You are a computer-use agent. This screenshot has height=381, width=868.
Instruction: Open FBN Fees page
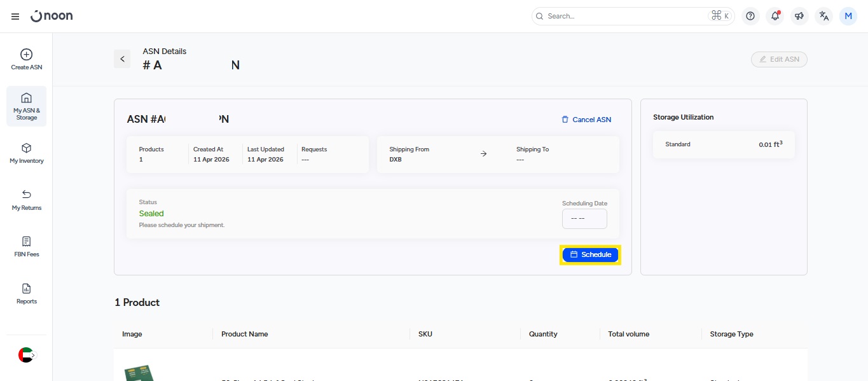pyautogui.click(x=27, y=246)
